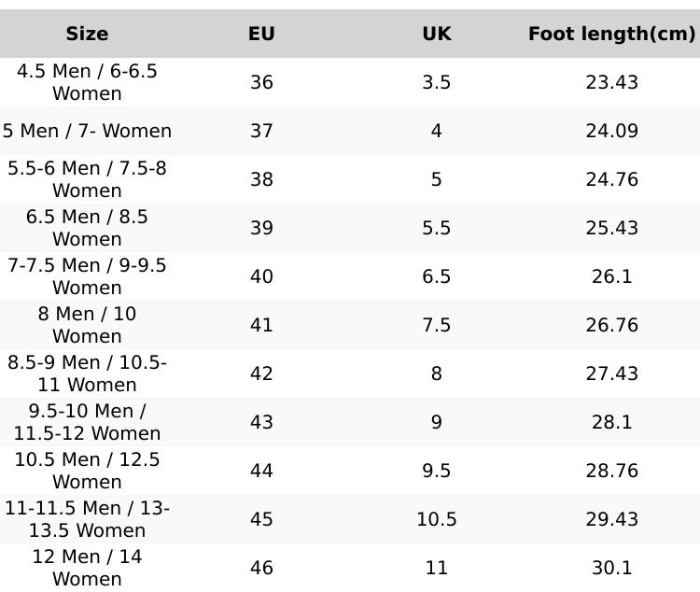
Task: Click the Foot length(cm) column header
Action: pos(611,35)
